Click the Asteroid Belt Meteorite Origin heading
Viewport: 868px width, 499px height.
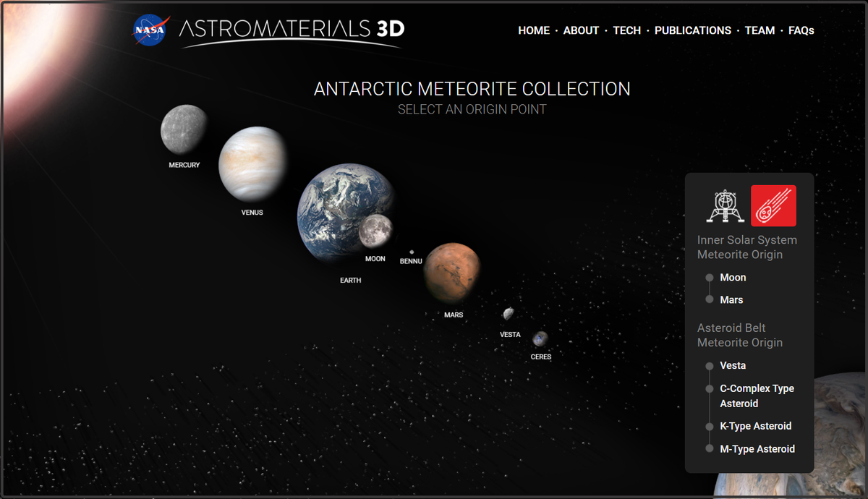tap(740, 336)
